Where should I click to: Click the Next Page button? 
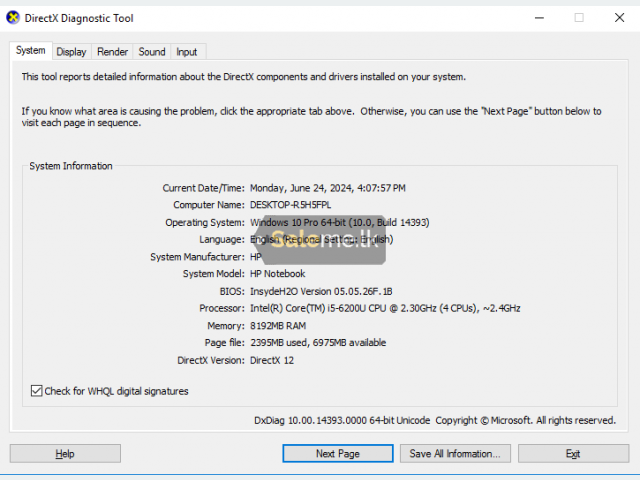coord(338,453)
